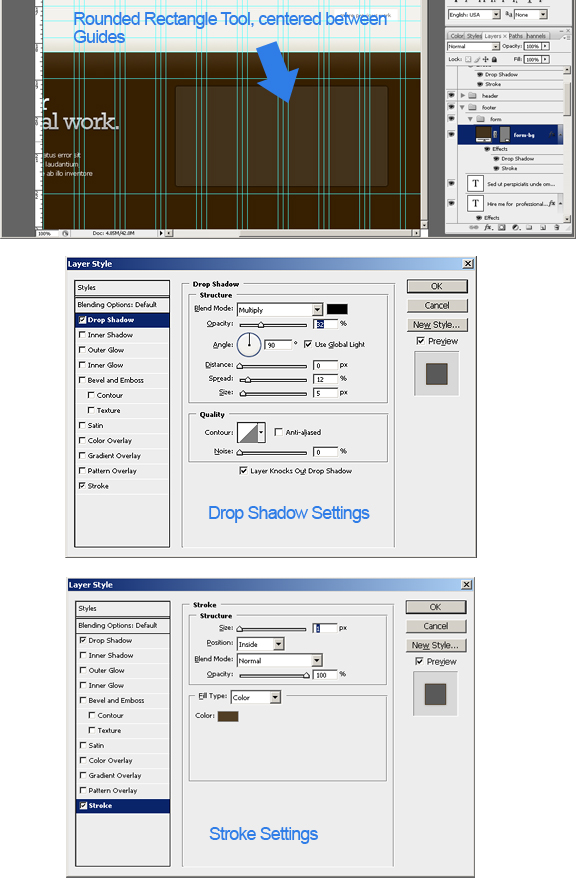The image size is (576, 880).
Task: Create a new layer with page icon
Action: point(543,227)
